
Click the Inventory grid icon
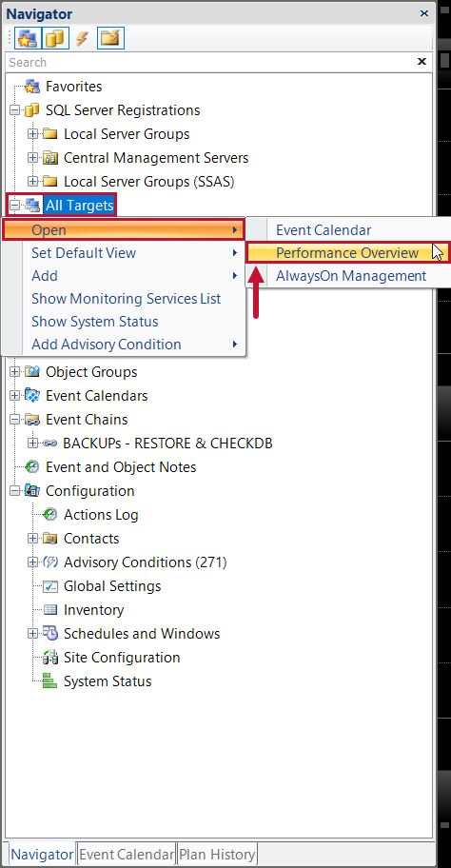click(x=50, y=610)
